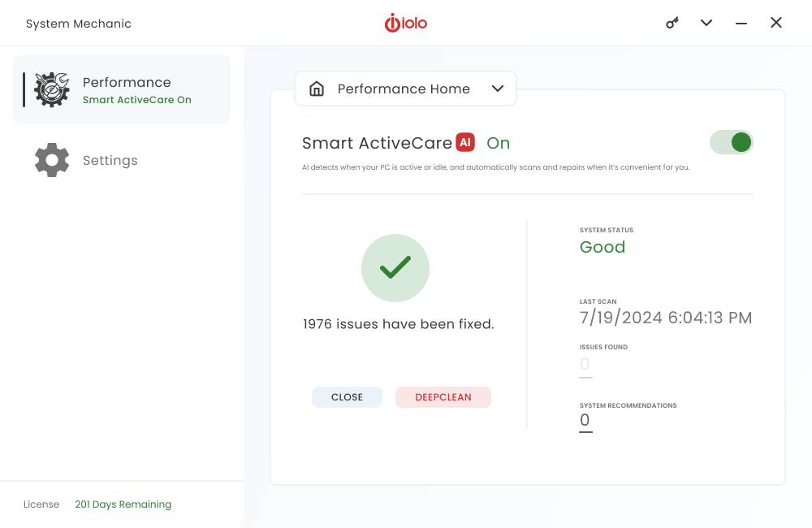Expand the Performance Home dropdown
This screenshot has height=528, width=812.
tap(405, 89)
